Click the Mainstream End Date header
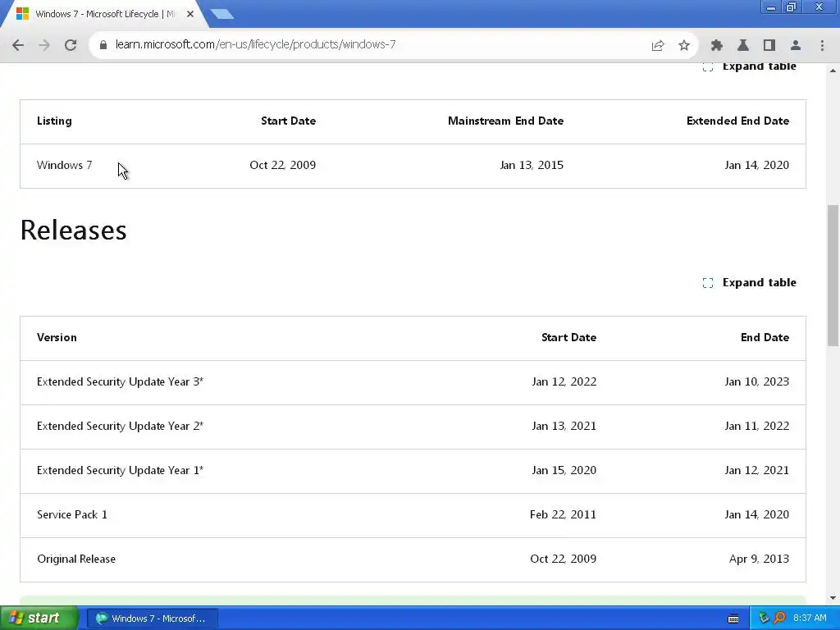Screen dimensions: 840x630 505,121
